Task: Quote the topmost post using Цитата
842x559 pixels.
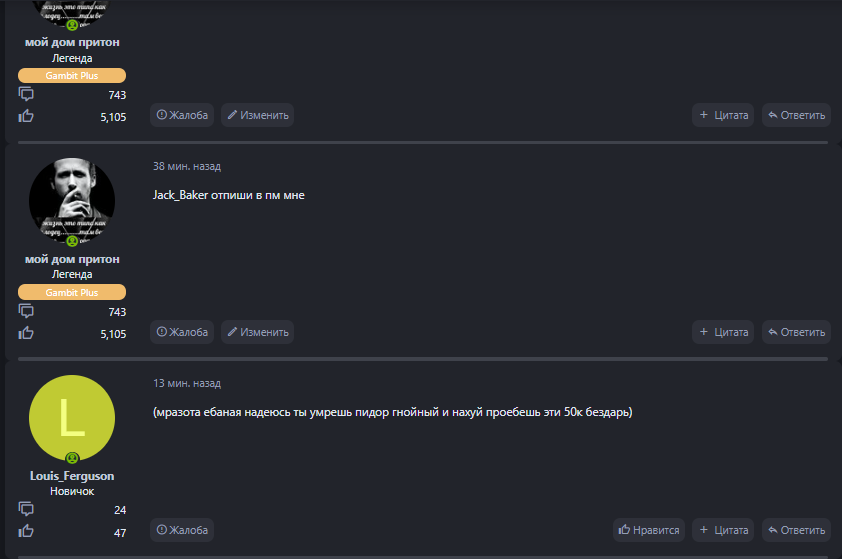Action: (x=723, y=115)
